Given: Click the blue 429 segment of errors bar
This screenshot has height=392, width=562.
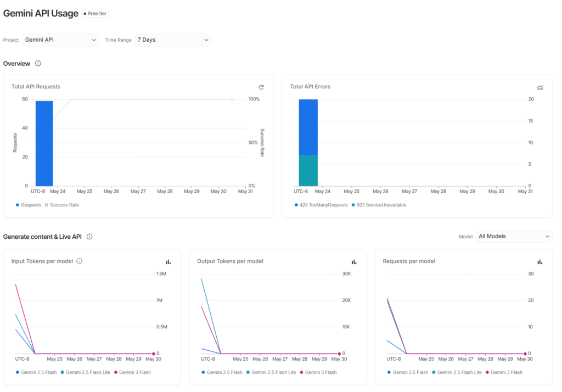Looking at the screenshot, I should point(308,127).
